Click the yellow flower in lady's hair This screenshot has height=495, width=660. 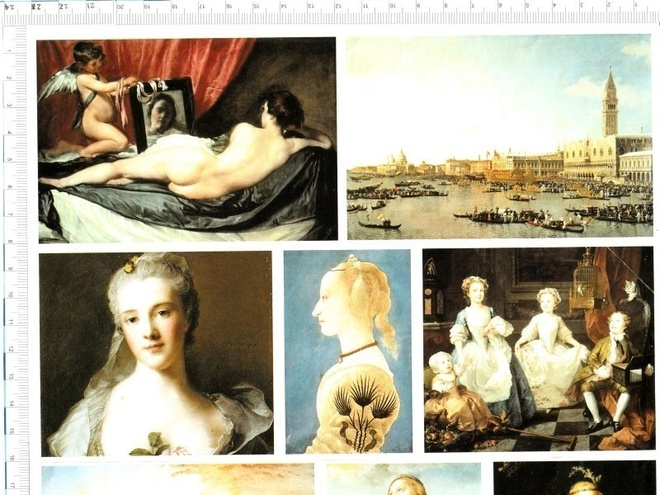tap(131, 264)
